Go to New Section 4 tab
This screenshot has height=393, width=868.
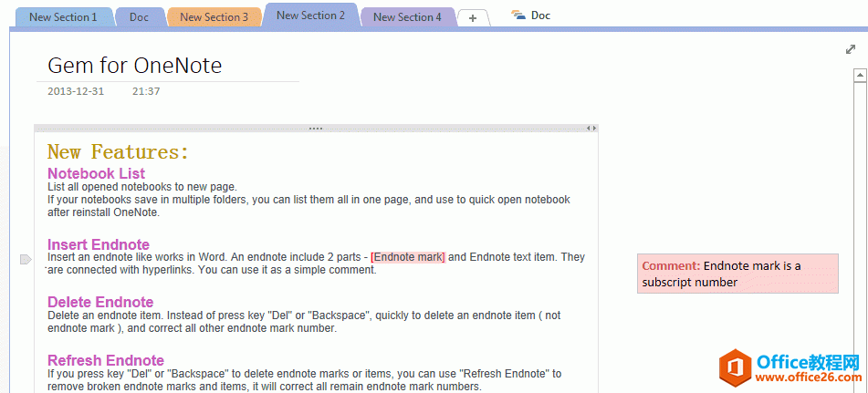click(x=407, y=17)
